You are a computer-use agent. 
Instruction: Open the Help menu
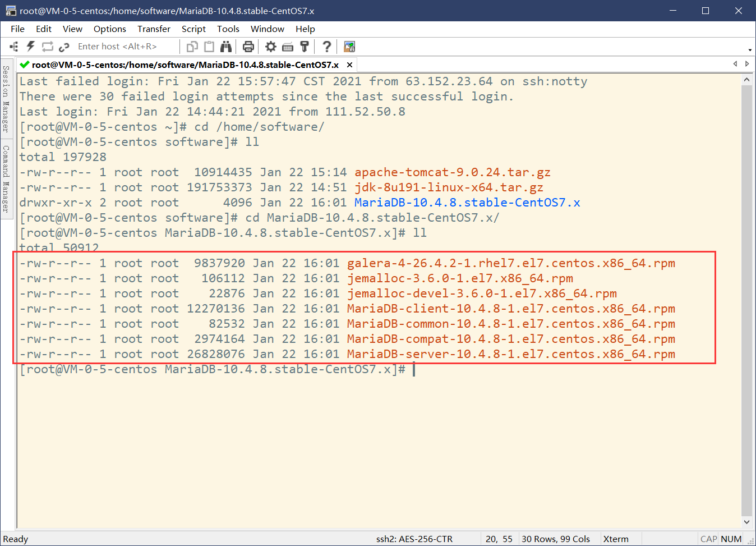tap(305, 29)
